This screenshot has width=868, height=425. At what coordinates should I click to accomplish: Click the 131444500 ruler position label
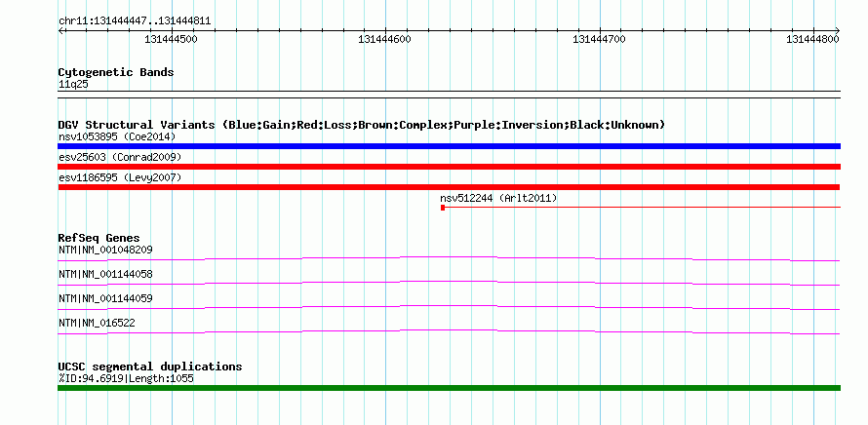tap(171, 39)
